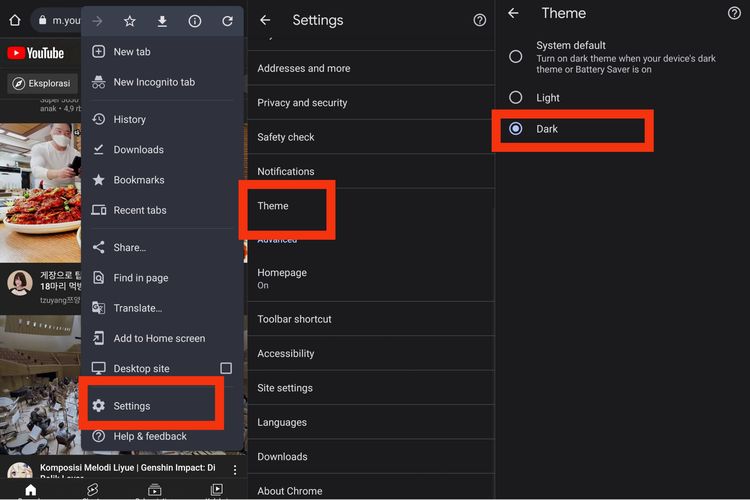Tap the Bookmarks star icon in menu
Screen dimensions: 750x500
(x=99, y=180)
